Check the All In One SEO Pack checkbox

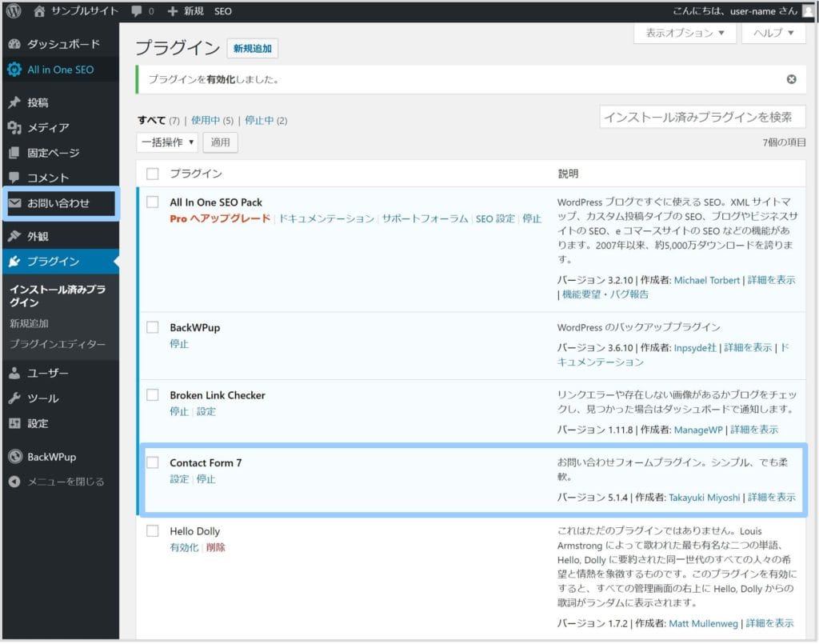[153, 202]
